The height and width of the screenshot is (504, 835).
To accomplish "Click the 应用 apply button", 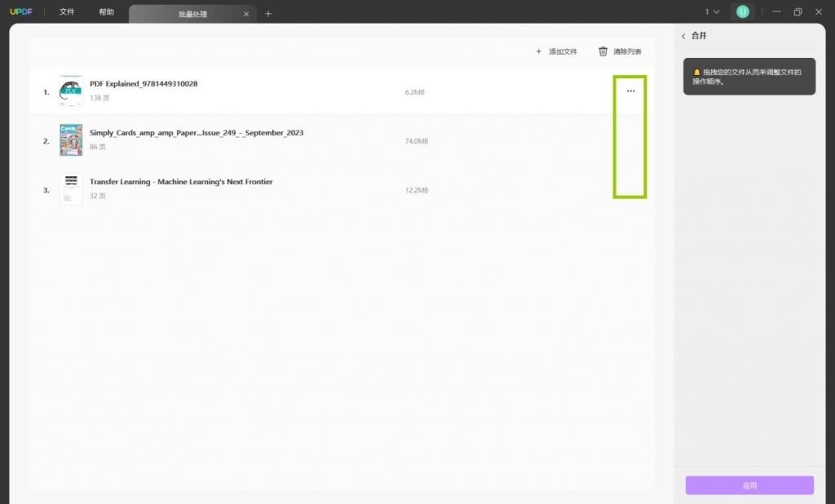I will (x=749, y=485).
